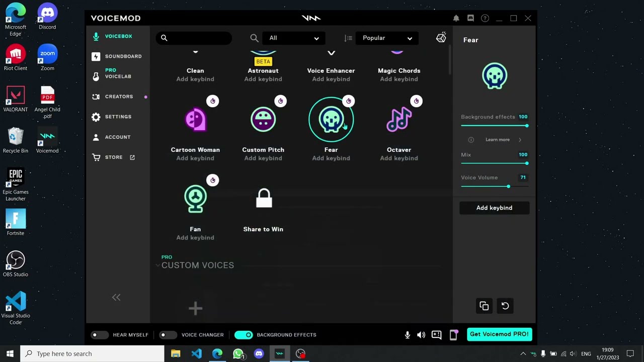The height and width of the screenshot is (362, 644).
Task: Select the Fan voice
Action: (x=195, y=199)
